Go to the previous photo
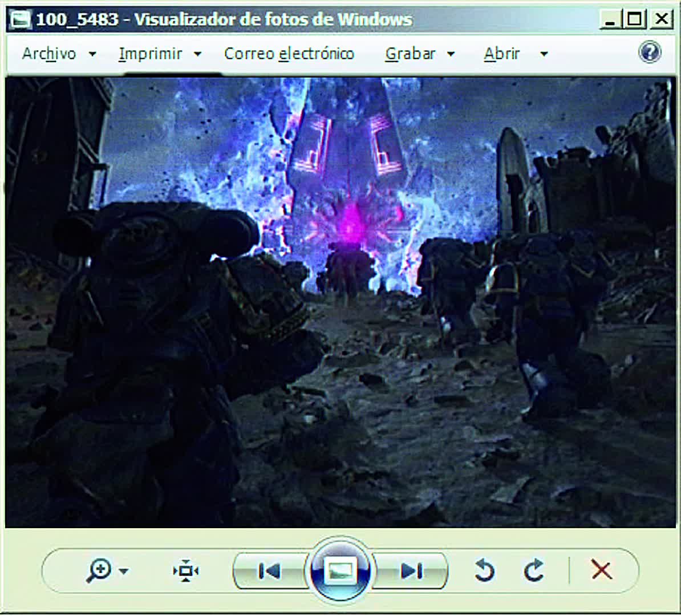681x616 pixels. [x=269, y=571]
